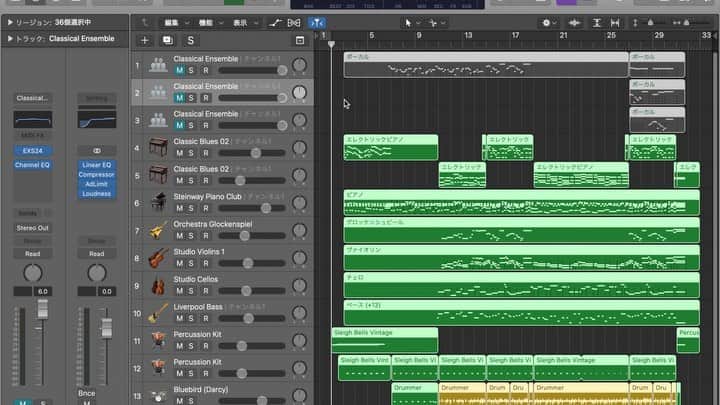Toggle the automation view icon in toolbar
This screenshot has height=405, width=720.
coord(276,22)
